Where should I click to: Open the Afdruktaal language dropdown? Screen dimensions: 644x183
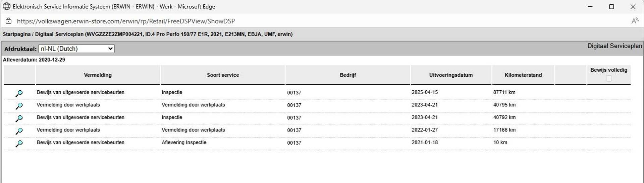pyautogui.click(x=76, y=49)
